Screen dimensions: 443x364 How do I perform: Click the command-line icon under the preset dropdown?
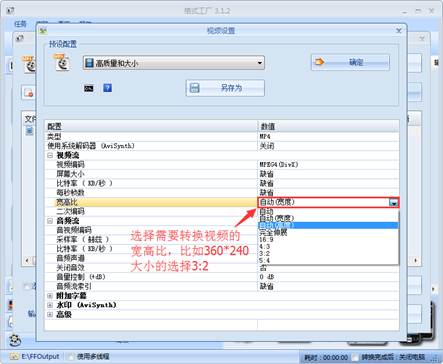point(89,88)
